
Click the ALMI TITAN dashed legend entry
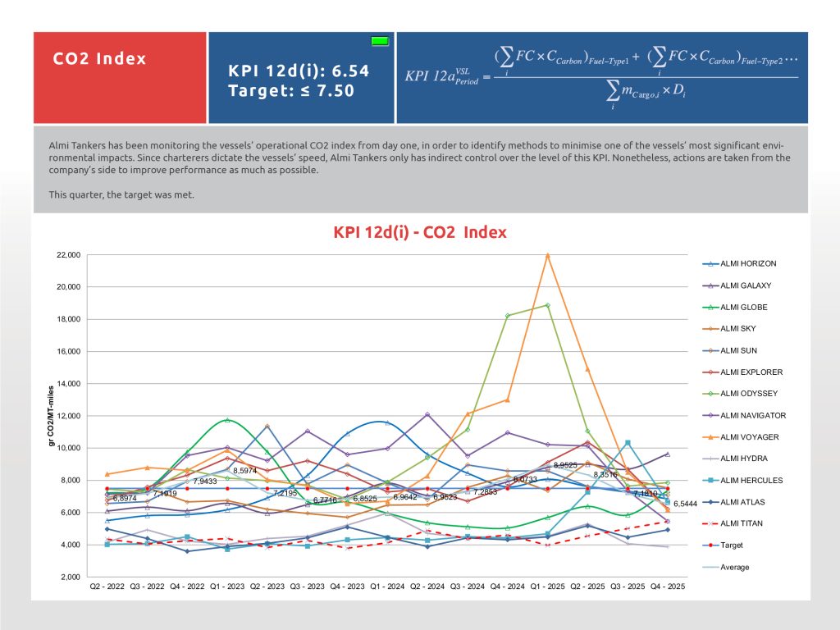[743, 523]
